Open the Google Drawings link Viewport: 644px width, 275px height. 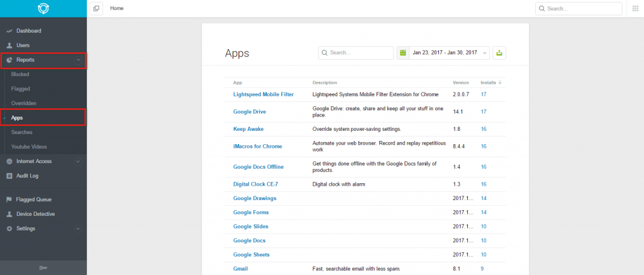[x=255, y=198]
